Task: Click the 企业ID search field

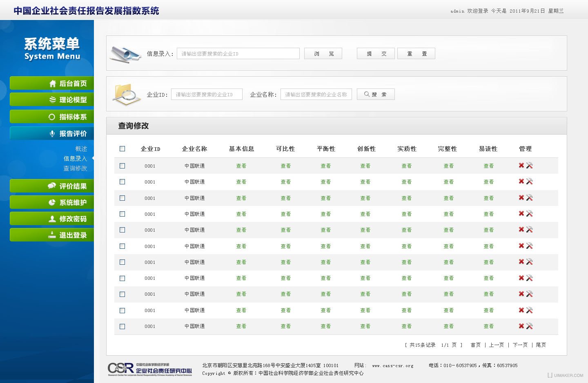Action: [207, 94]
